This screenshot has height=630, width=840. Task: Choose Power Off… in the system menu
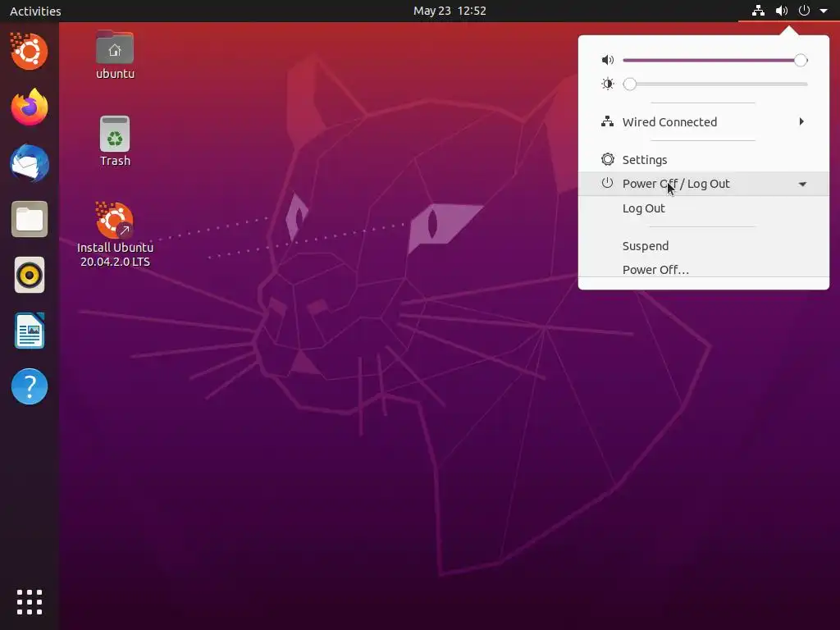(703, 269)
